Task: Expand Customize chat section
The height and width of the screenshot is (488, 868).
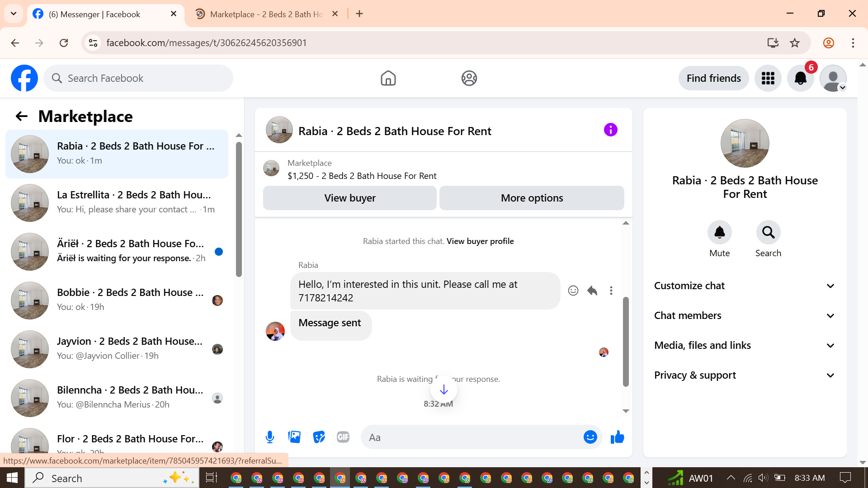Action: pos(745,286)
